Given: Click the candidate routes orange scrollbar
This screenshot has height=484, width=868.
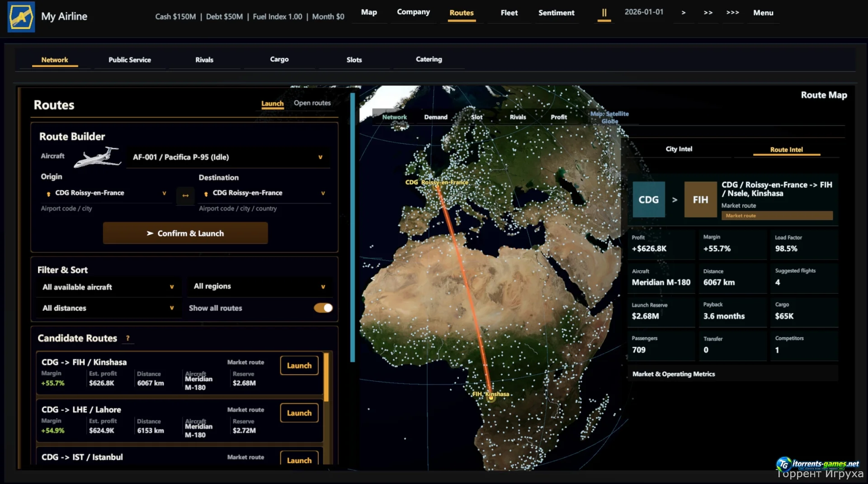Looking at the screenshot, I should point(326,378).
